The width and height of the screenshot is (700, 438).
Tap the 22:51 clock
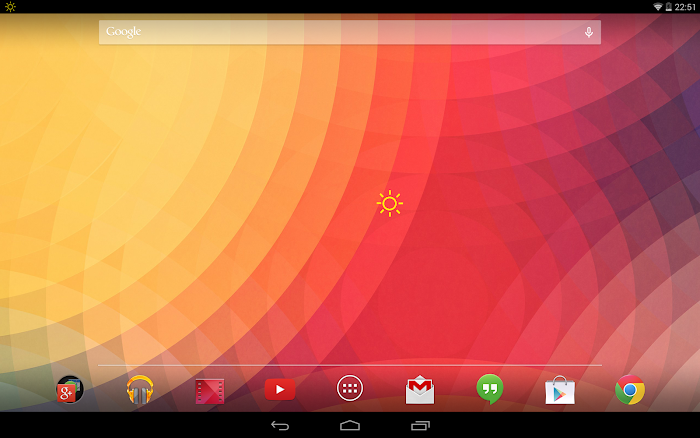(685, 7)
